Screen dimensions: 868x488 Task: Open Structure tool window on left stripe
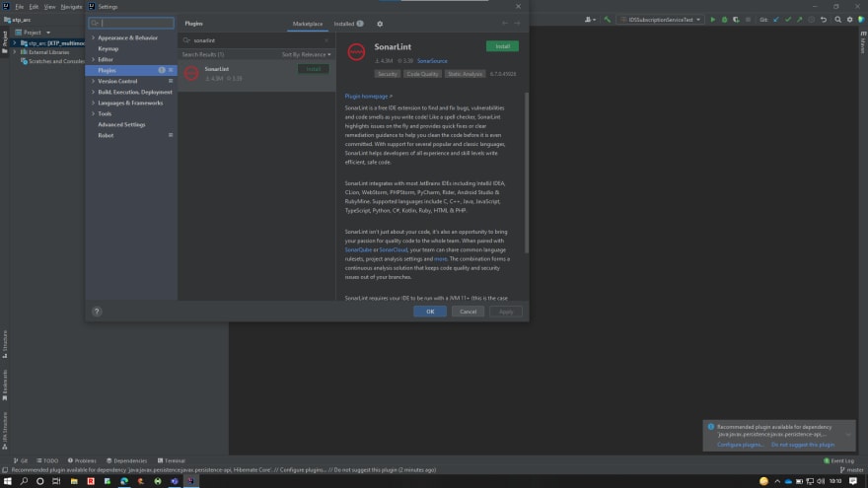5,344
